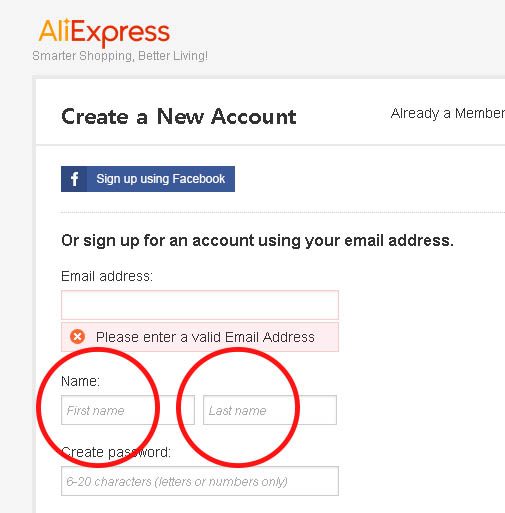This screenshot has width=505, height=513.
Task: Click the "Name:" label
Action: (x=80, y=381)
